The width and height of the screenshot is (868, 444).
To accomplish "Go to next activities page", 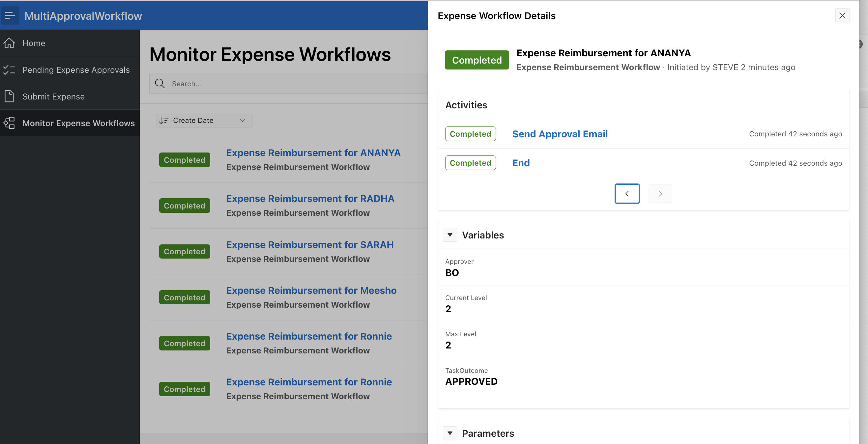I will (660, 194).
